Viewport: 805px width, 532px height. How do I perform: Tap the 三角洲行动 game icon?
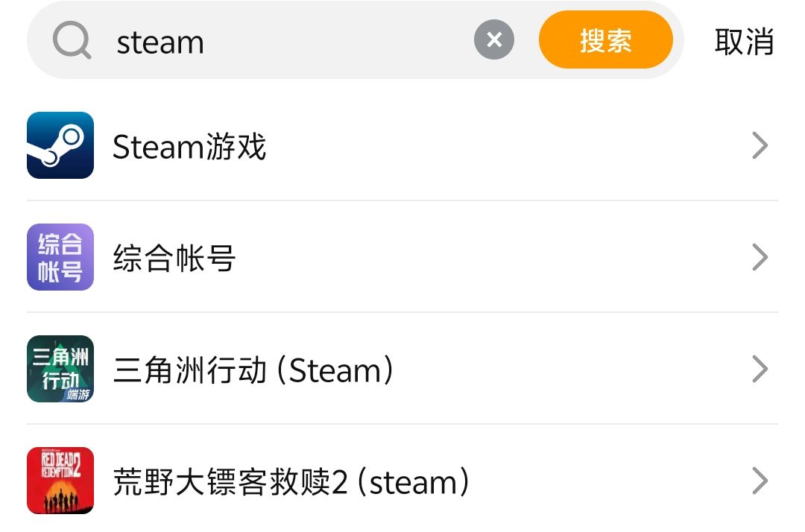[60, 369]
